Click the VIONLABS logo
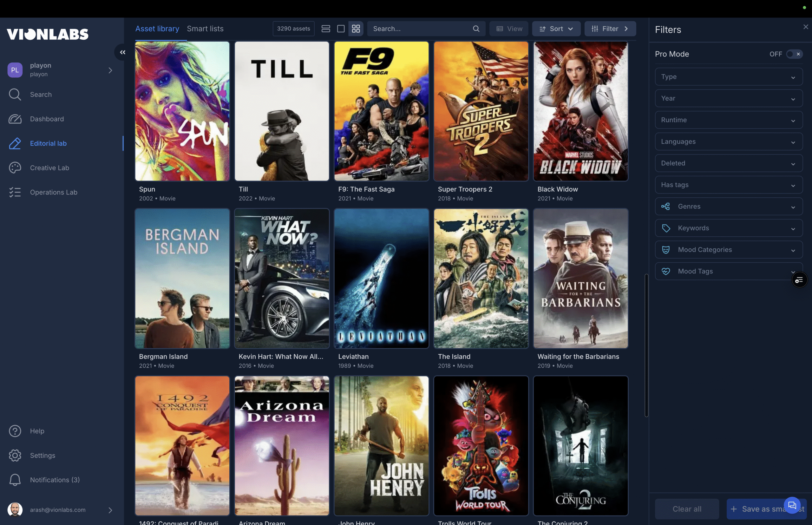812x525 pixels. (48, 34)
